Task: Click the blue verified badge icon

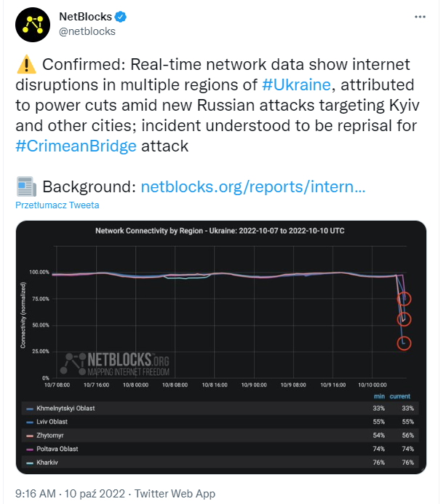Action: (119, 17)
